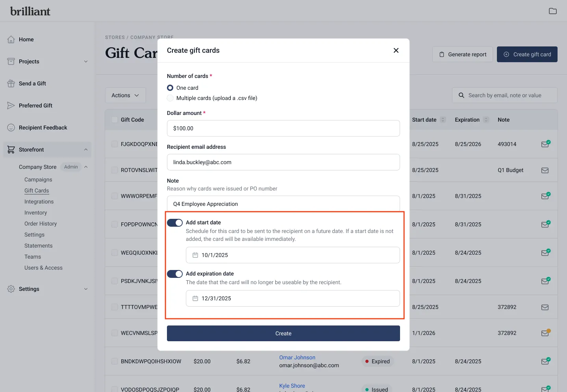Click the Home house icon in sidebar
Viewport: 567px width, 392px height.
[x=11, y=39]
